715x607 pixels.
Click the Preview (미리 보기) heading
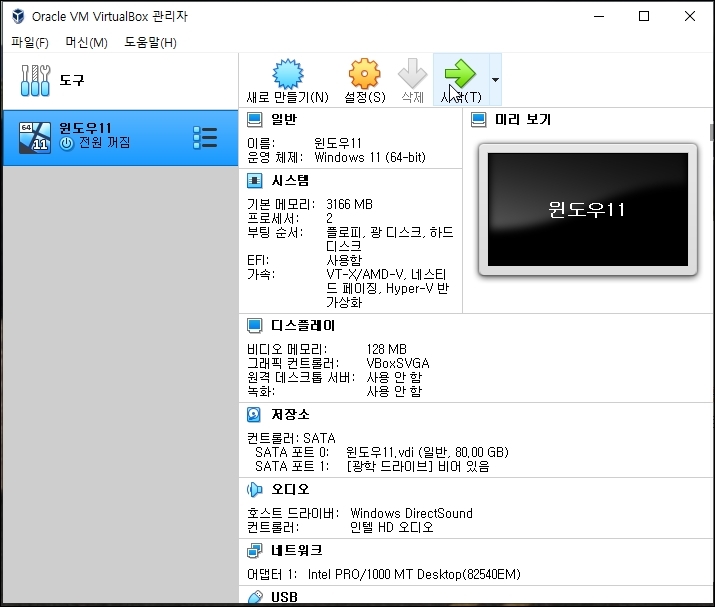click(x=523, y=119)
